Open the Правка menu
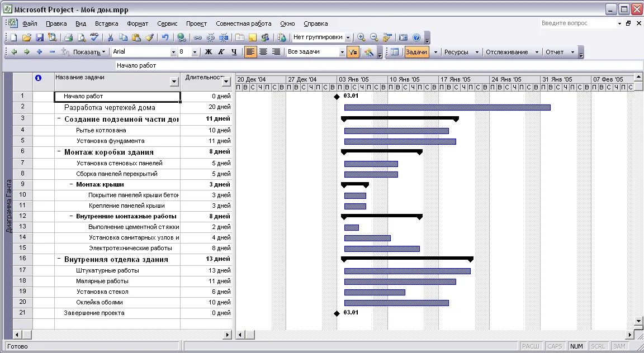The height and width of the screenshot is (353, 644). pyautogui.click(x=56, y=24)
